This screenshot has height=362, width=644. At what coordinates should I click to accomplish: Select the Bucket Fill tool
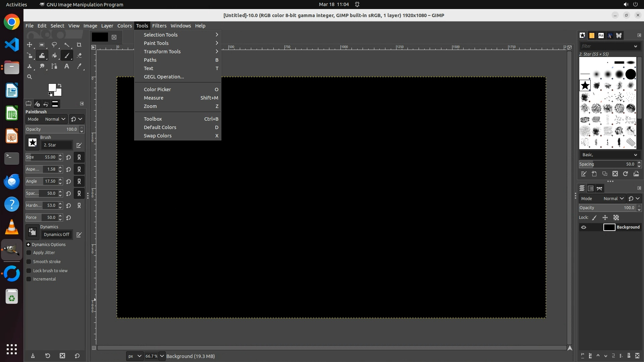54,56
